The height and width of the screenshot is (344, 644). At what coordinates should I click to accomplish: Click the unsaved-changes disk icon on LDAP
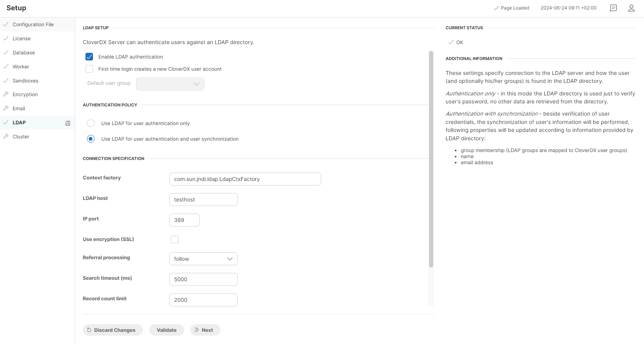(68, 123)
